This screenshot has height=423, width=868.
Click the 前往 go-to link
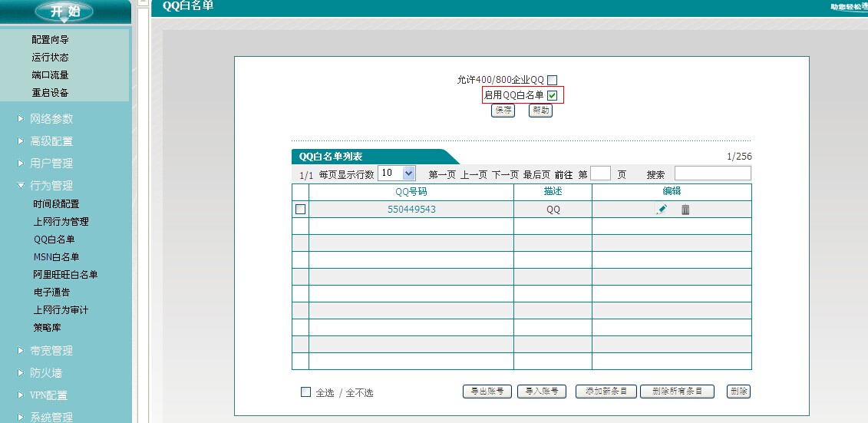(x=563, y=175)
